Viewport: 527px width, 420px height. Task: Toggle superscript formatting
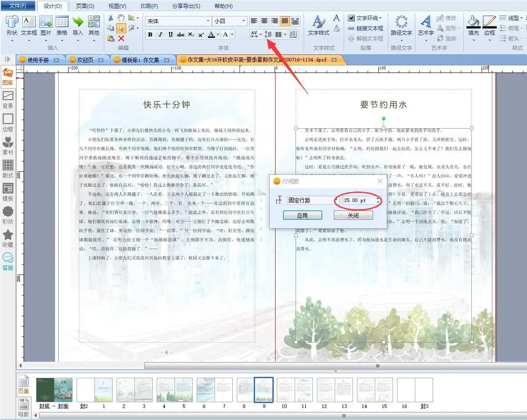click(201, 34)
